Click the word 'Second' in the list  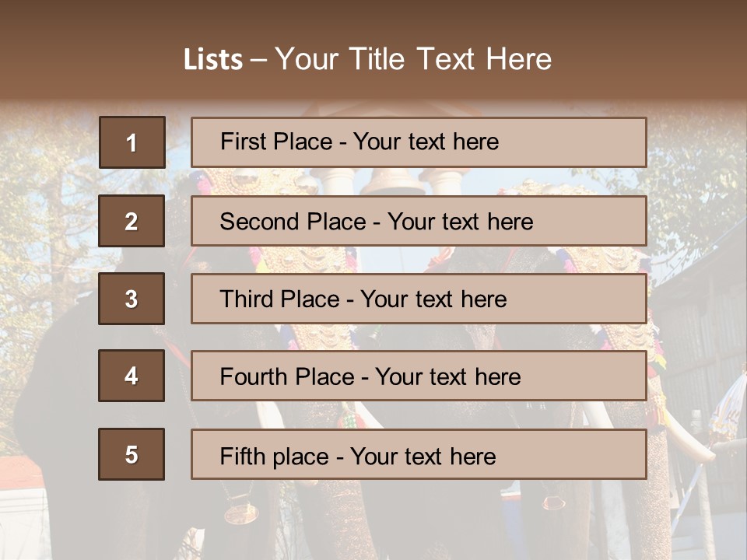[x=260, y=222]
